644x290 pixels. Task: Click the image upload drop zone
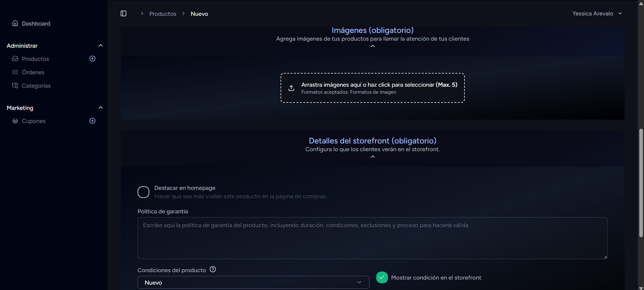(x=373, y=88)
